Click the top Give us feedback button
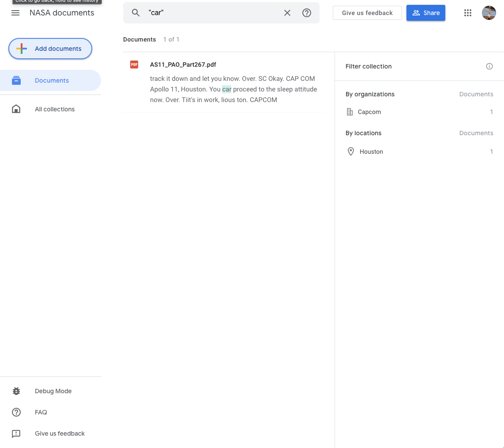The height and width of the screenshot is (448, 504). pos(367,13)
